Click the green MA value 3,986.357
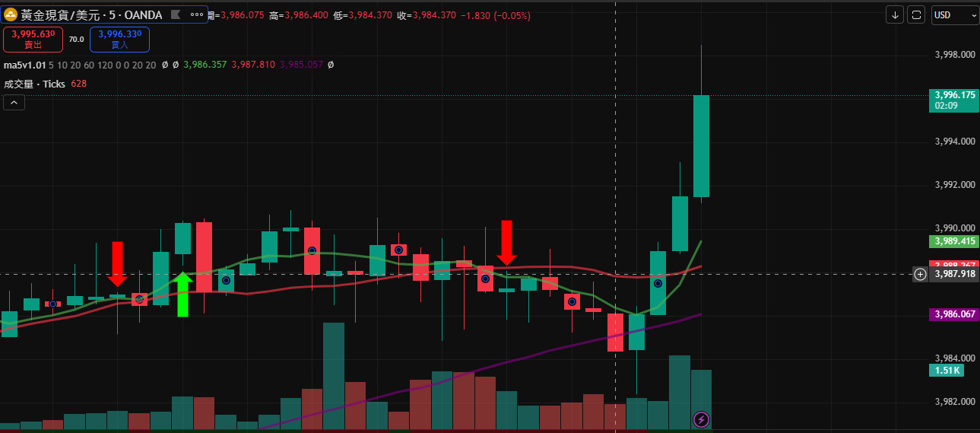 coord(205,65)
